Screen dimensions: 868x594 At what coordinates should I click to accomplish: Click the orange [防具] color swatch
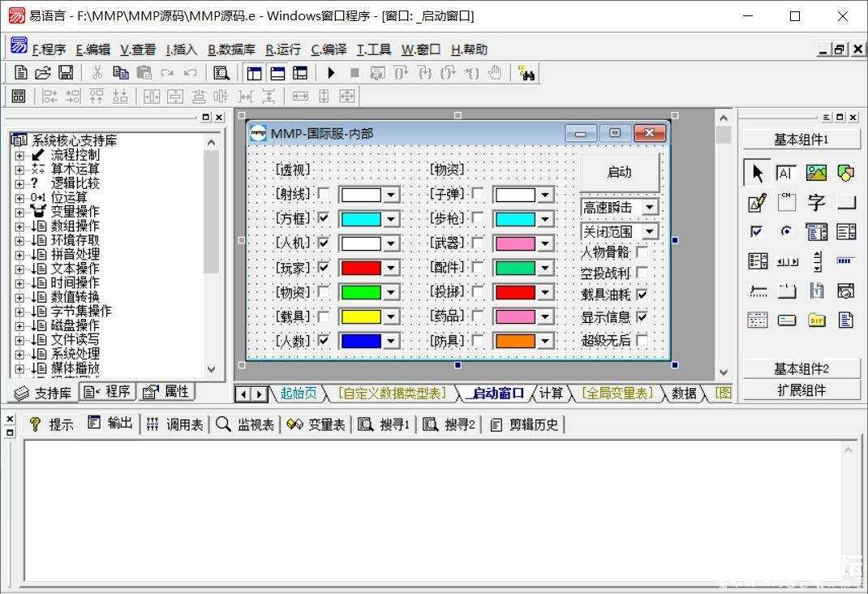coord(515,341)
